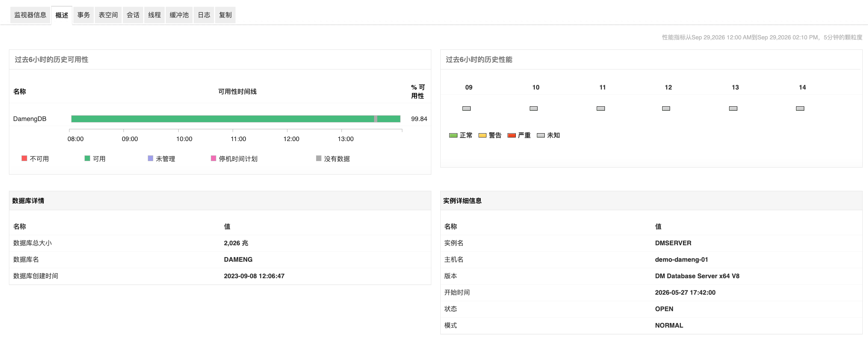Image resolution: width=868 pixels, height=338 pixels.
Task: Click the hour 10 performance status indicator
Action: click(534, 108)
